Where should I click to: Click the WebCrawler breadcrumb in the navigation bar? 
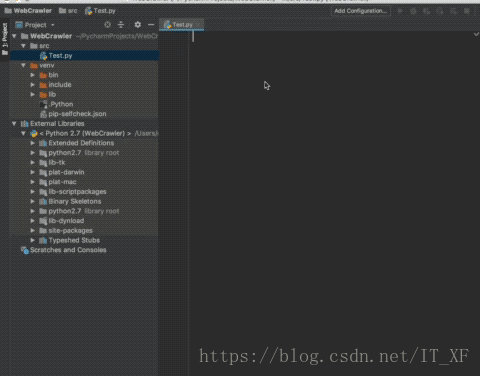[29, 11]
